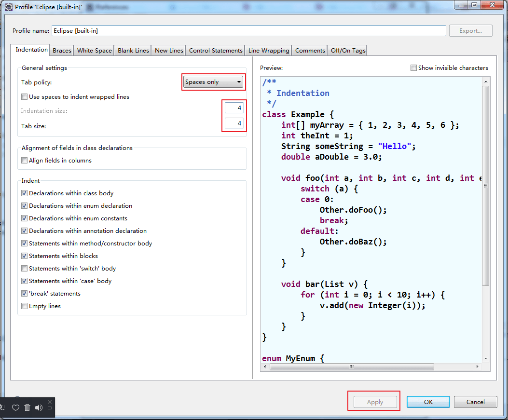Click the horizontal scrollbar right arrow
The image size is (508, 420).
click(x=478, y=366)
